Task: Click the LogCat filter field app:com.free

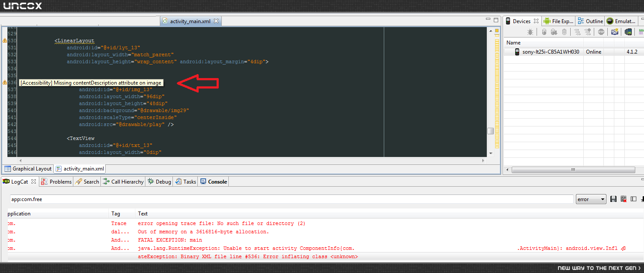Action: click(x=291, y=199)
